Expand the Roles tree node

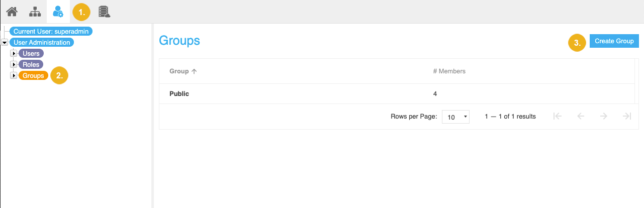point(14,64)
